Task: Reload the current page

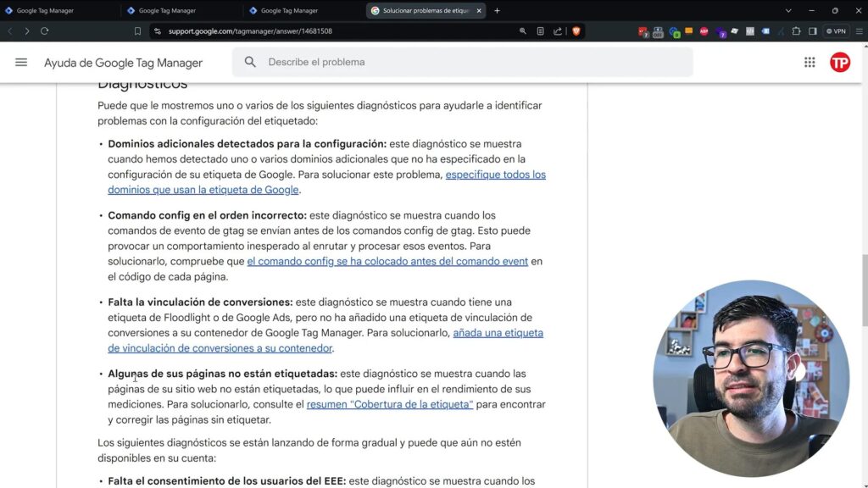Action: [x=44, y=31]
